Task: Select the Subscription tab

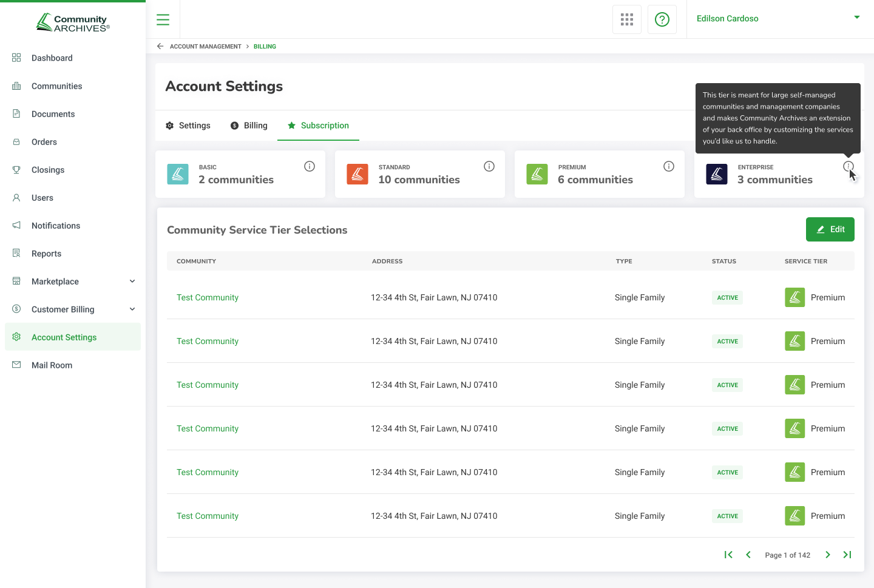Action: pyautogui.click(x=318, y=126)
